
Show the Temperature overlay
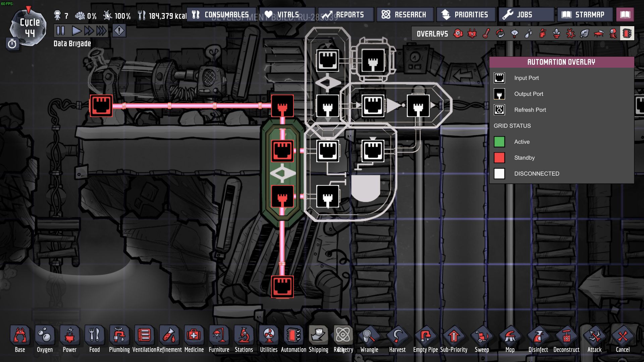pyautogui.click(x=486, y=34)
